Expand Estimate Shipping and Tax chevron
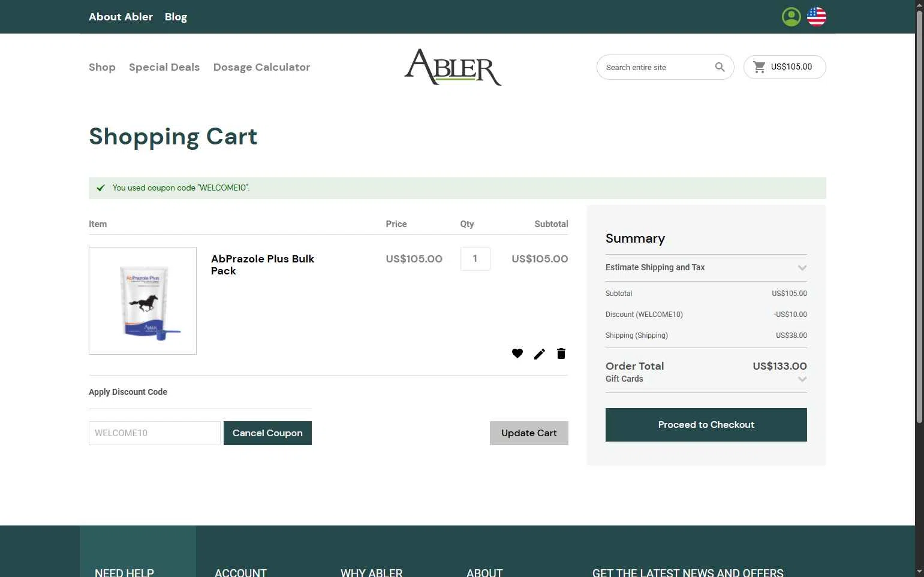The image size is (924, 577). tap(802, 268)
